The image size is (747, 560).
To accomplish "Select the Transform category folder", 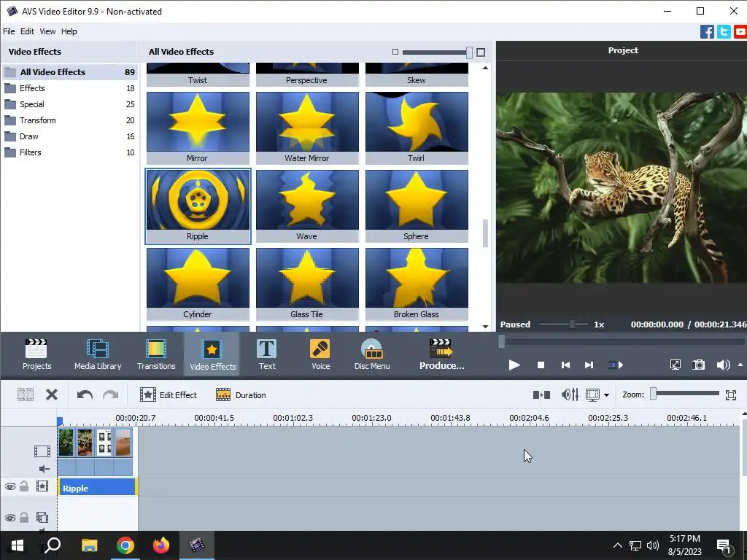I will click(x=69, y=120).
